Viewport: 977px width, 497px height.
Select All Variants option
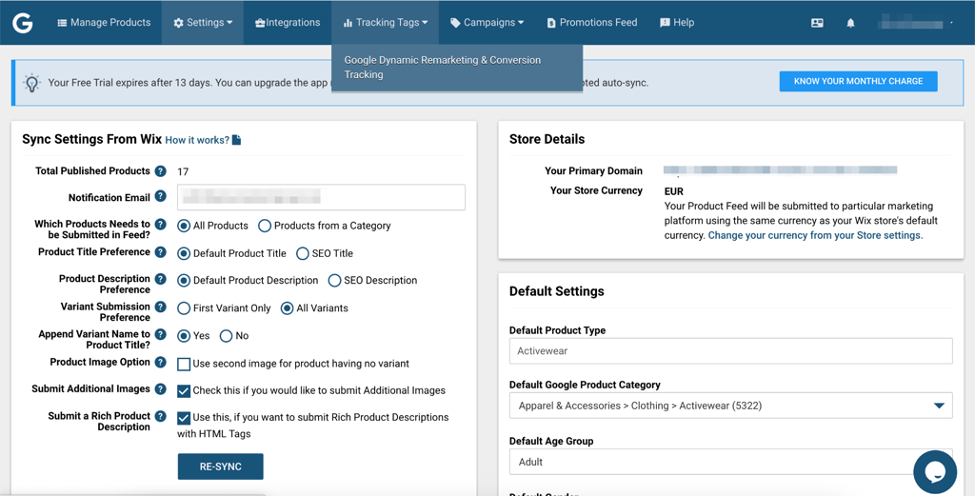pos(287,308)
